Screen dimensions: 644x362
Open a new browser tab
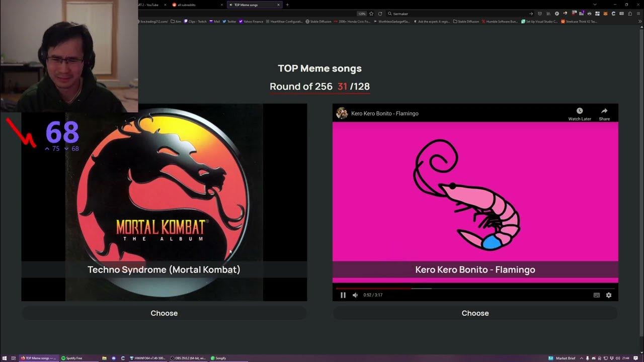[287, 5]
